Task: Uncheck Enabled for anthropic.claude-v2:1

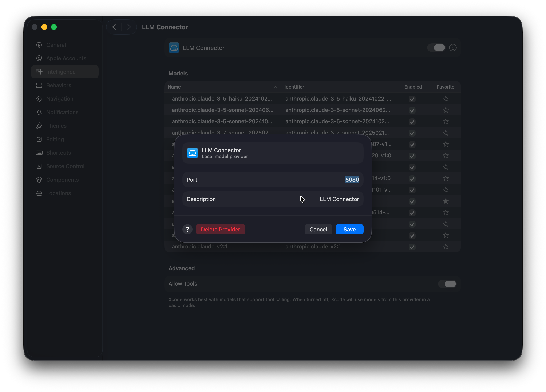Action: point(412,247)
